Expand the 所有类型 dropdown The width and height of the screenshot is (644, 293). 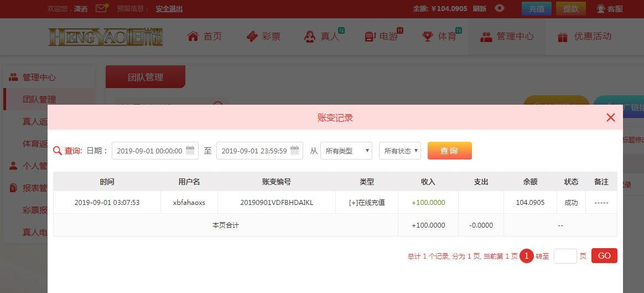(x=346, y=151)
